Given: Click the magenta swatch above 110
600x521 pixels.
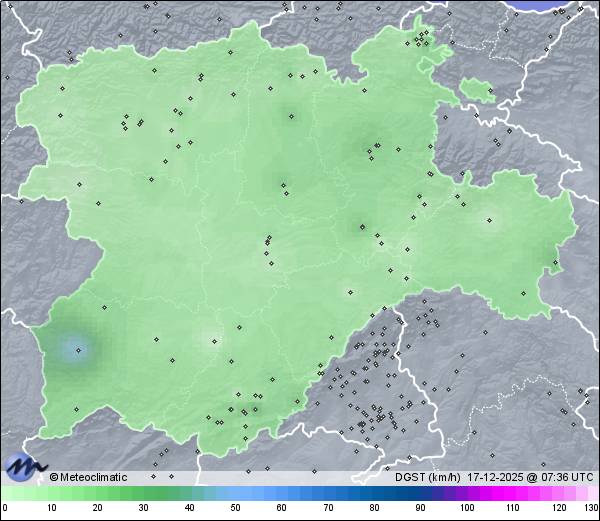Looking at the screenshot, I should pyautogui.click(x=512, y=493).
